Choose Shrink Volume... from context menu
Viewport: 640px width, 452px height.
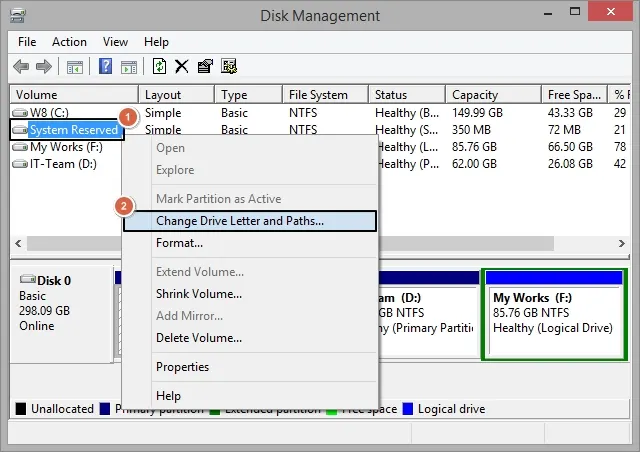click(250, 294)
